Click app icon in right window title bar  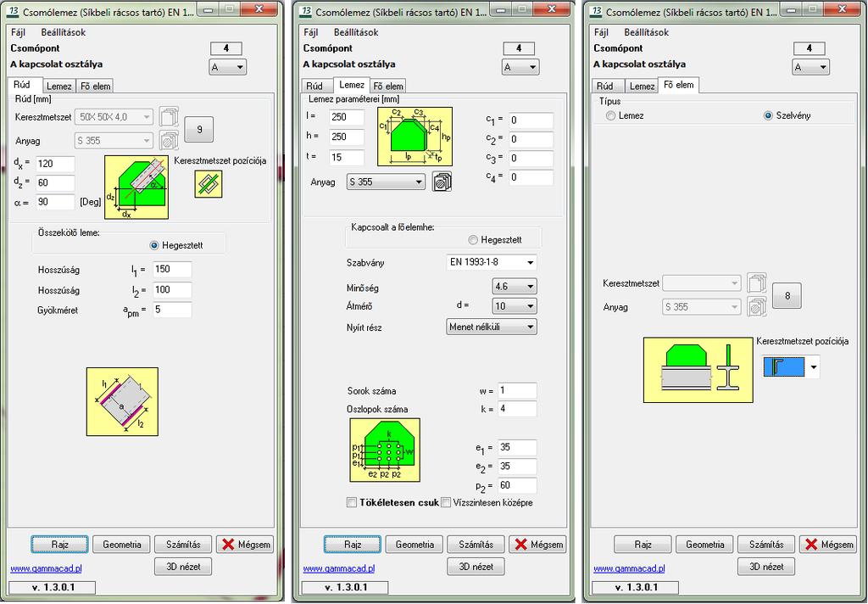tap(596, 11)
